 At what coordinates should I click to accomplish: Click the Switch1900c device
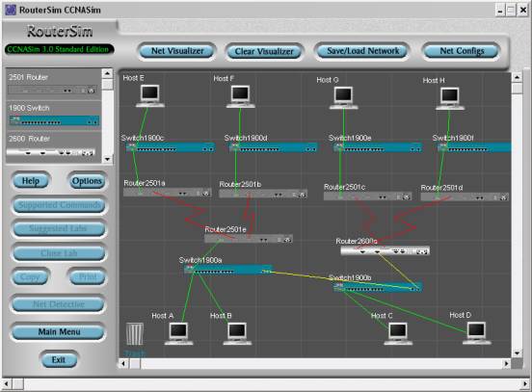tap(171, 147)
